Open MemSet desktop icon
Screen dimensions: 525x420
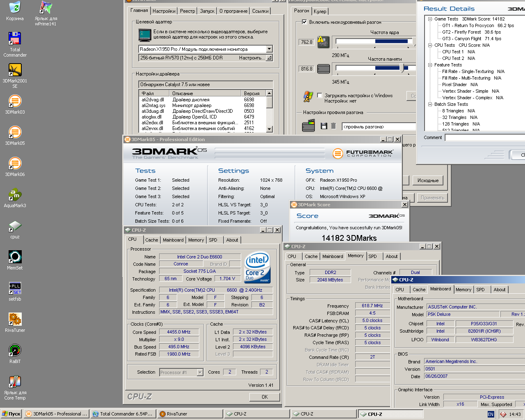pyautogui.click(x=15, y=257)
